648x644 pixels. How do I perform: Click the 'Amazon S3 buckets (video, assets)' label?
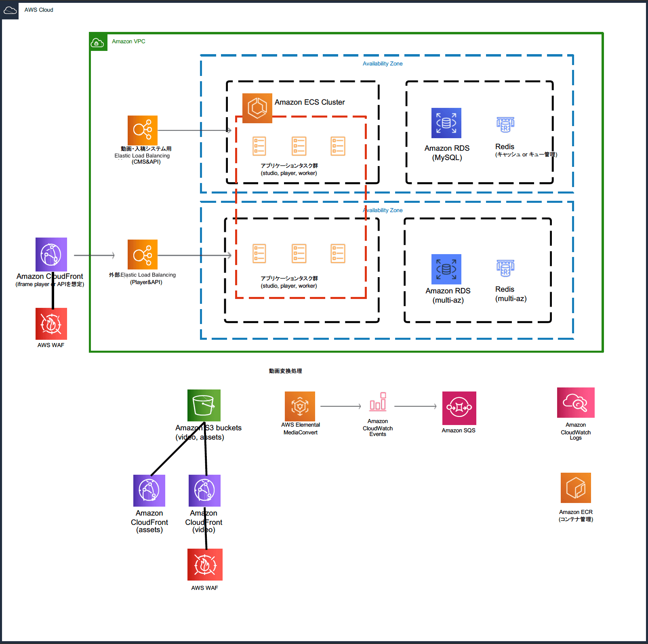point(208,432)
